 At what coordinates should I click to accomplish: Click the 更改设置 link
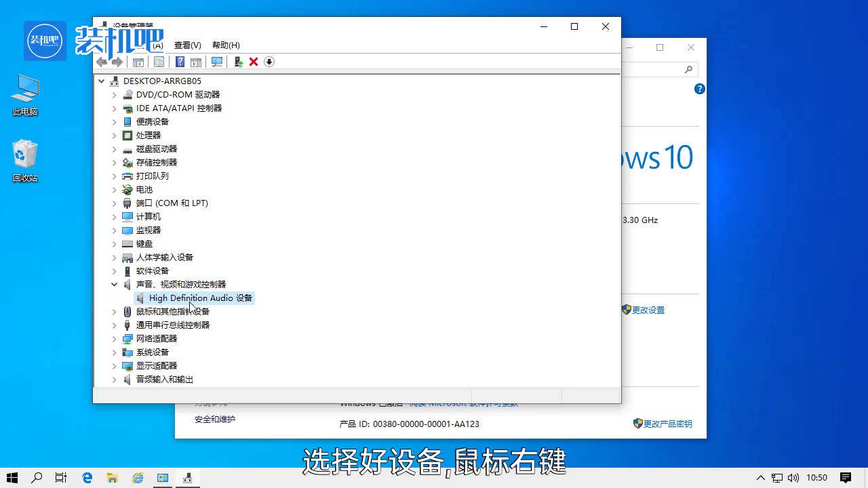(648, 310)
